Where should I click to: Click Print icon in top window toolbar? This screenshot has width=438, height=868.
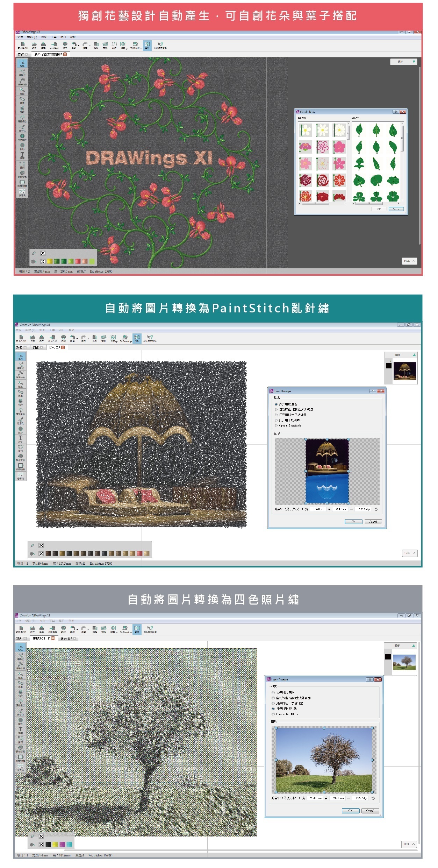tap(65, 45)
